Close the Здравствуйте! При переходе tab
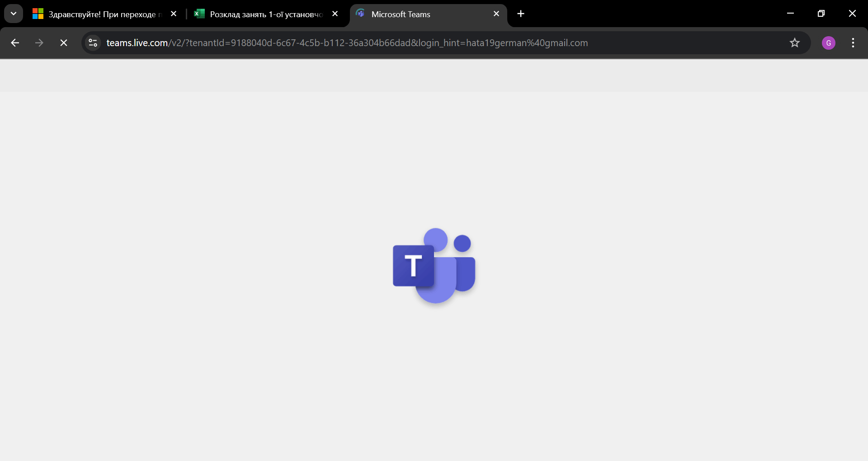 [x=174, y=14]
